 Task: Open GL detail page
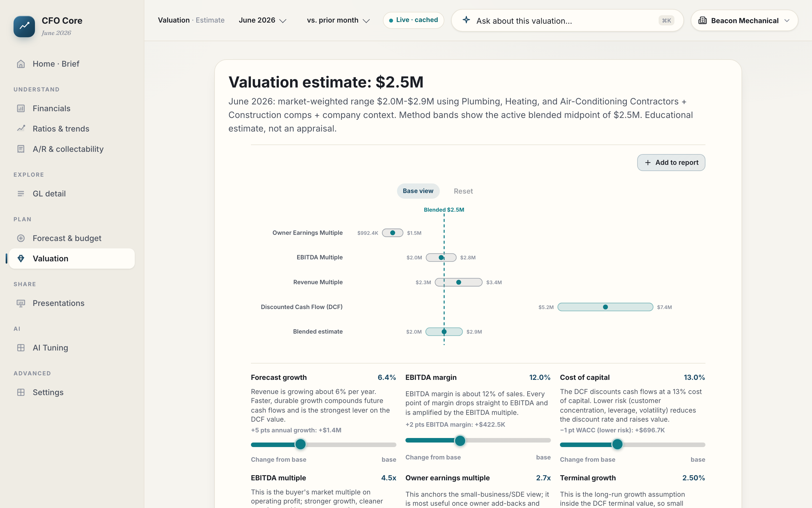click(x=72, y=194)
